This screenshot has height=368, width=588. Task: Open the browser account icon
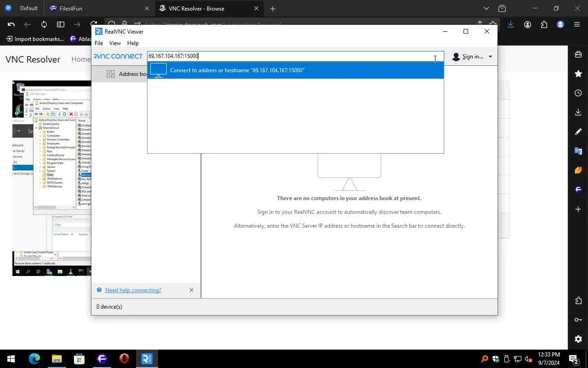[x=527, y=24]
